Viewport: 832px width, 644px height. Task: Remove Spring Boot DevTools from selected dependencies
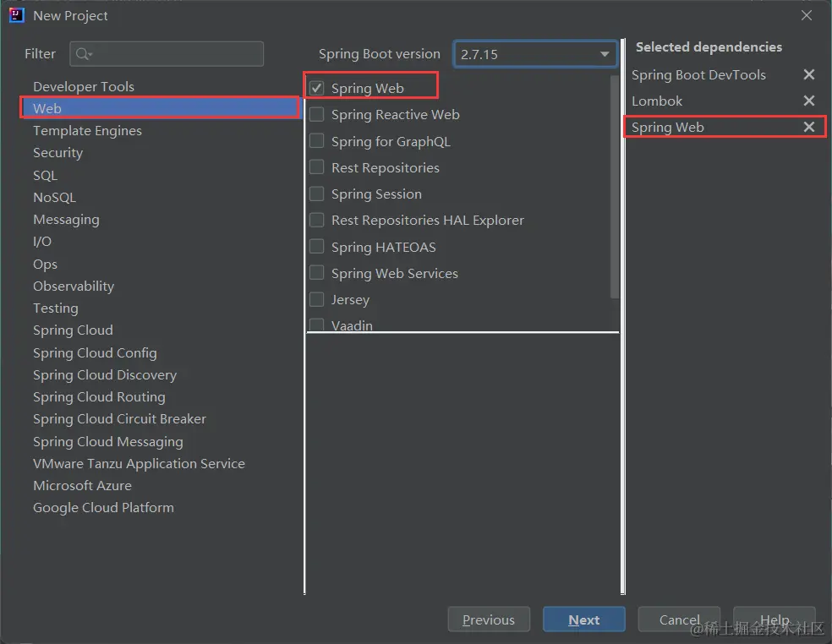(x=809, y=75)
